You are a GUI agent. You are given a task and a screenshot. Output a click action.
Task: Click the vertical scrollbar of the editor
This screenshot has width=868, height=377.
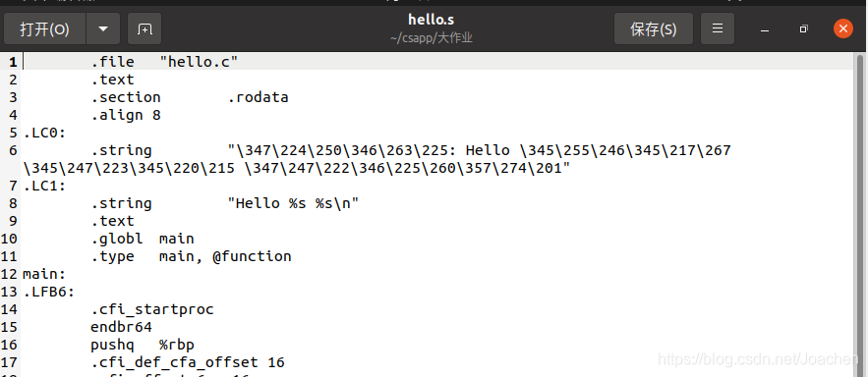click(860, 216)
